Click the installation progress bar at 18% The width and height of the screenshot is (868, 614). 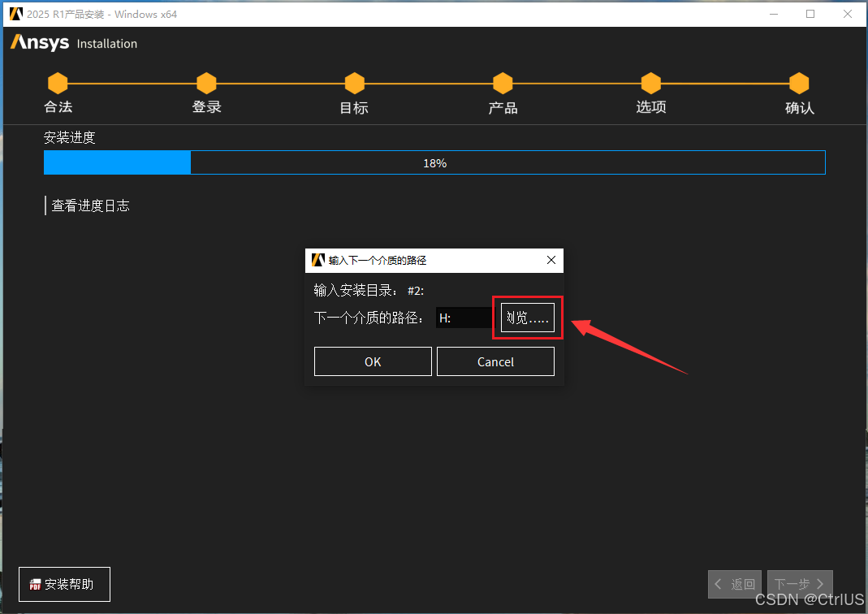coord(434,162)
